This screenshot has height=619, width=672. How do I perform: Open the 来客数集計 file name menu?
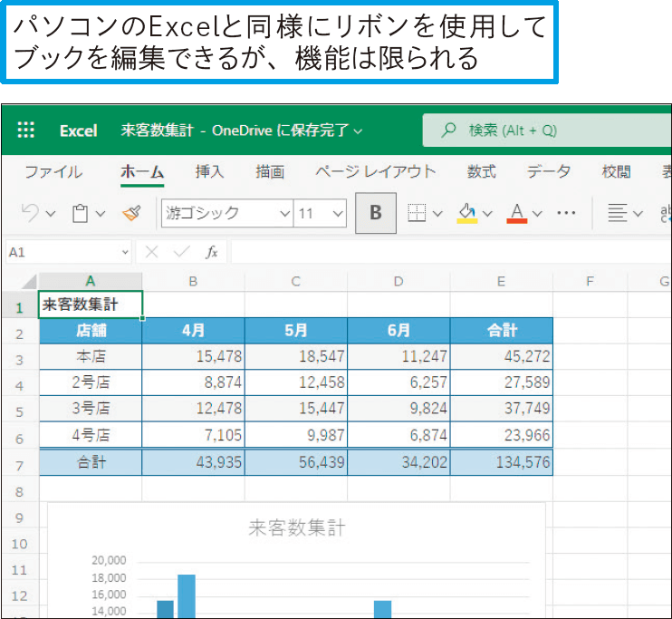241,130
